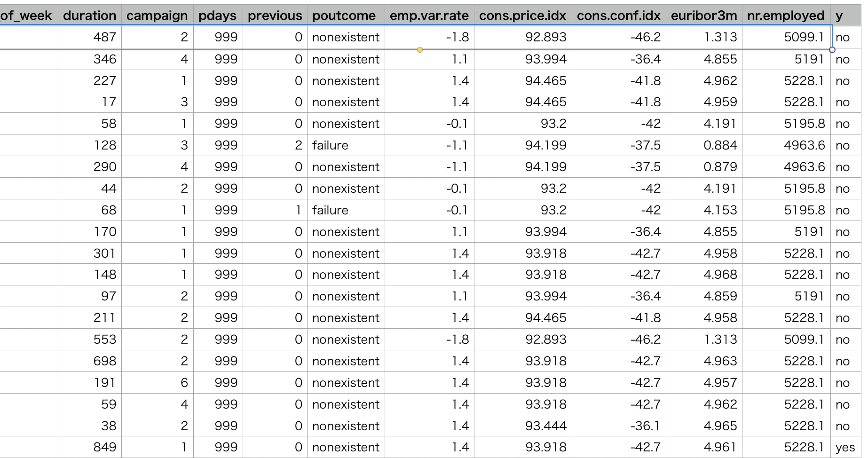Select the emp.var.rate column header
This screenshot has width=868, height=458.
click(x=429, y=16)
